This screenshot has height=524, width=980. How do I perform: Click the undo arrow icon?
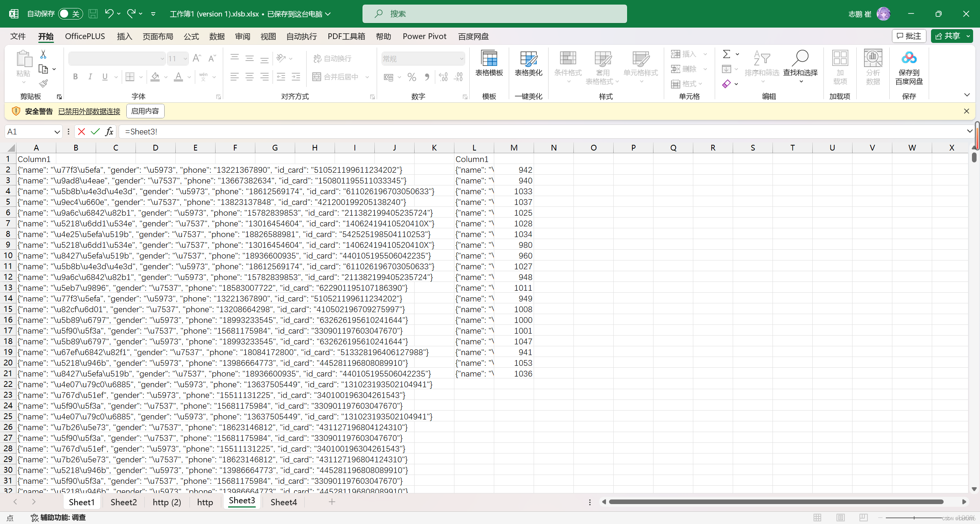[x=109, y=14]
